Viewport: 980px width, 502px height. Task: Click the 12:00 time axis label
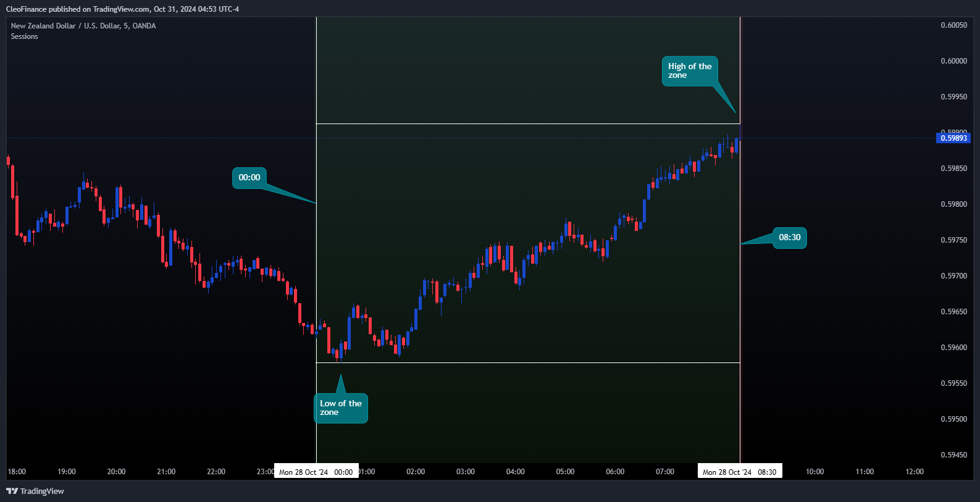(915, 472)
